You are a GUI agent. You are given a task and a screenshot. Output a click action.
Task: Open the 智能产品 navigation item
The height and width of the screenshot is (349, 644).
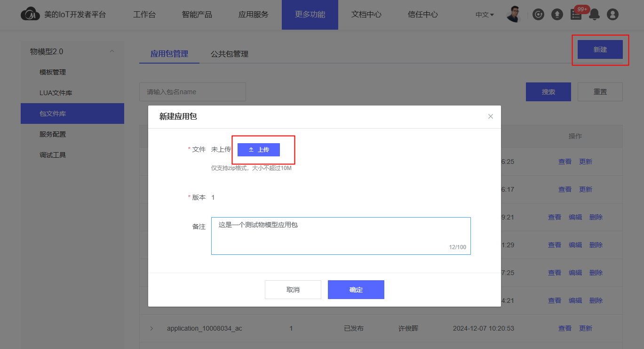[197, 15]
